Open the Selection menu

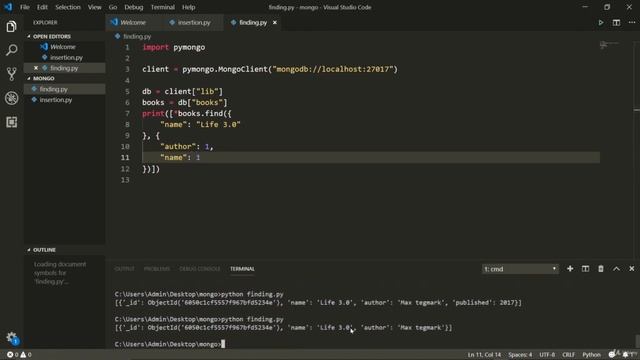[x=68, y=7]
